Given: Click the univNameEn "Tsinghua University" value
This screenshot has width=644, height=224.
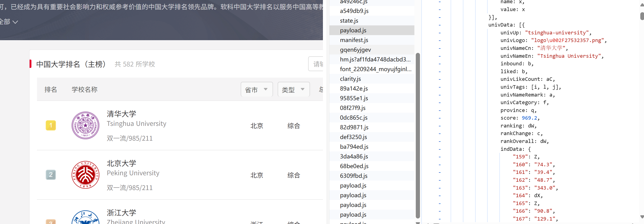Looking at the screenshot, I should click(x=569, y=56).
